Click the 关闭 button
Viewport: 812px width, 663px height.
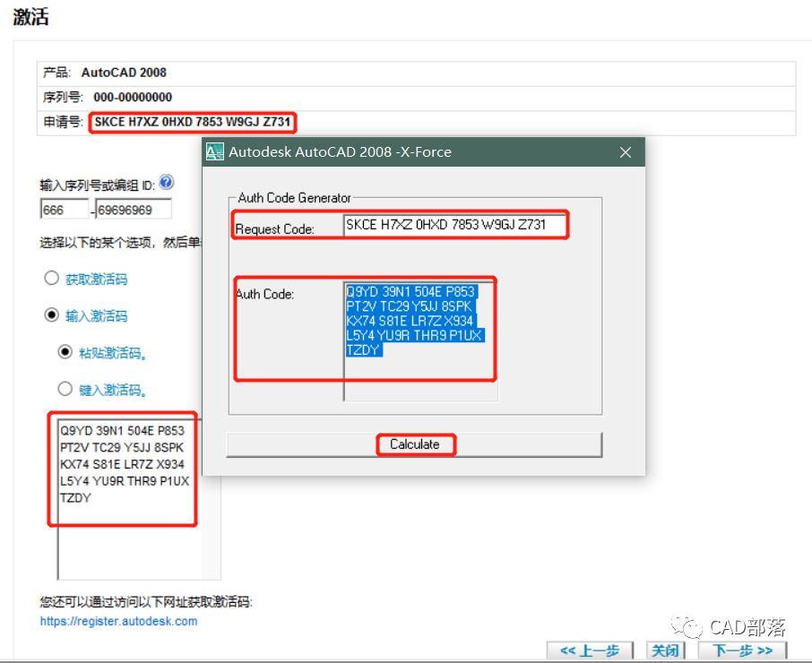pos(665,650)
